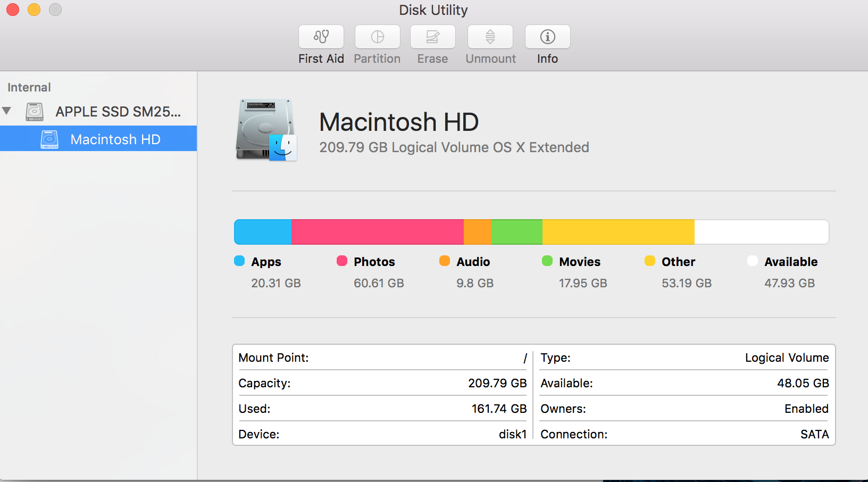The width and height of the screenshot is (868, 482).
Task: Click the pink Photos legend dot
Action: [342, 261]
